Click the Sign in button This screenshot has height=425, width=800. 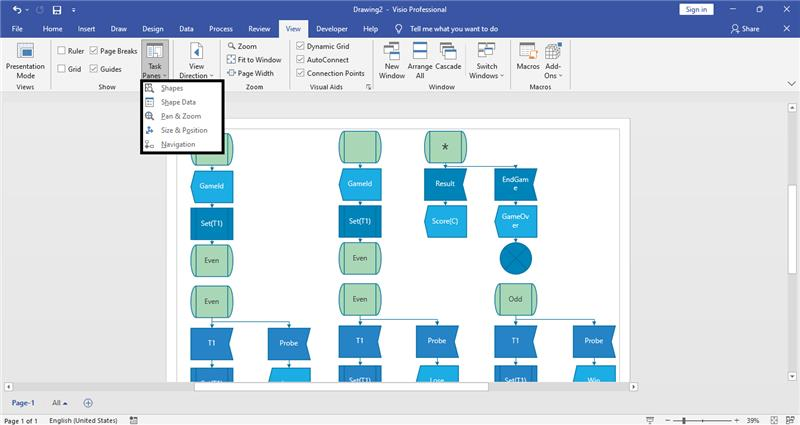point(696,9)
